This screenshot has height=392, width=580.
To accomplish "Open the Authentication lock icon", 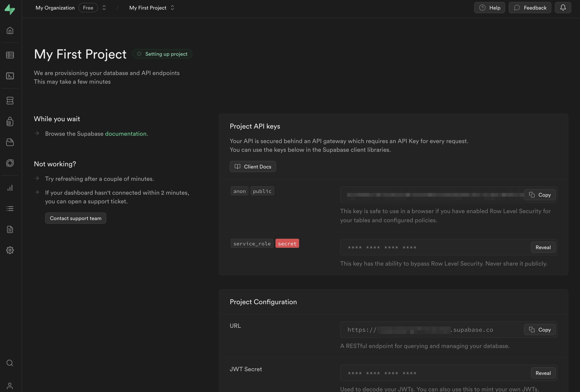I will (x=10, y=121).
